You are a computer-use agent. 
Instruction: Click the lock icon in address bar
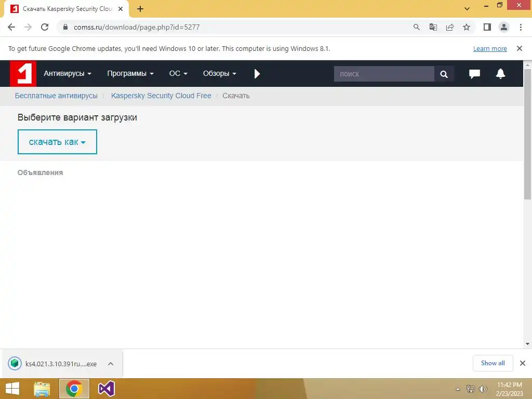click(65, 27)
